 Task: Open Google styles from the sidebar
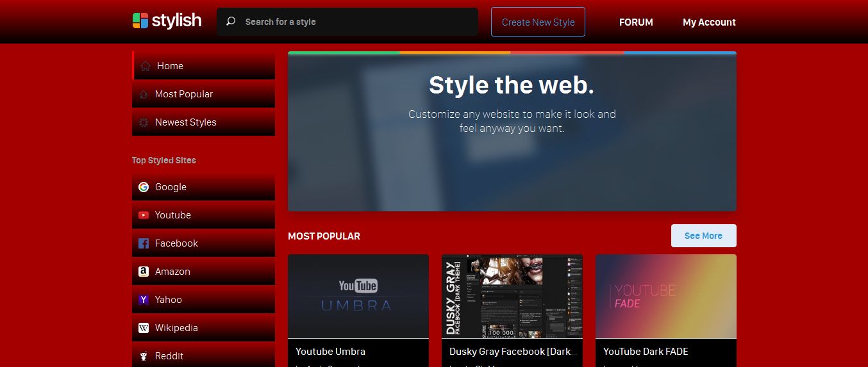[x=203, y=186]
